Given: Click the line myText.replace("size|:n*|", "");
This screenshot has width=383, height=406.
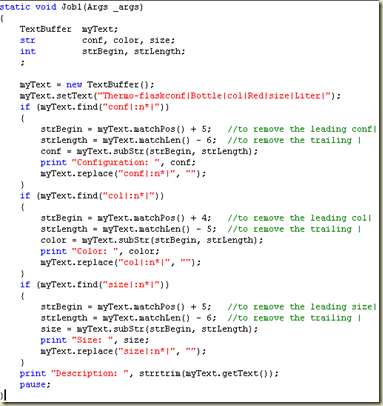Looking at the screenshot, I should point(123,351).
